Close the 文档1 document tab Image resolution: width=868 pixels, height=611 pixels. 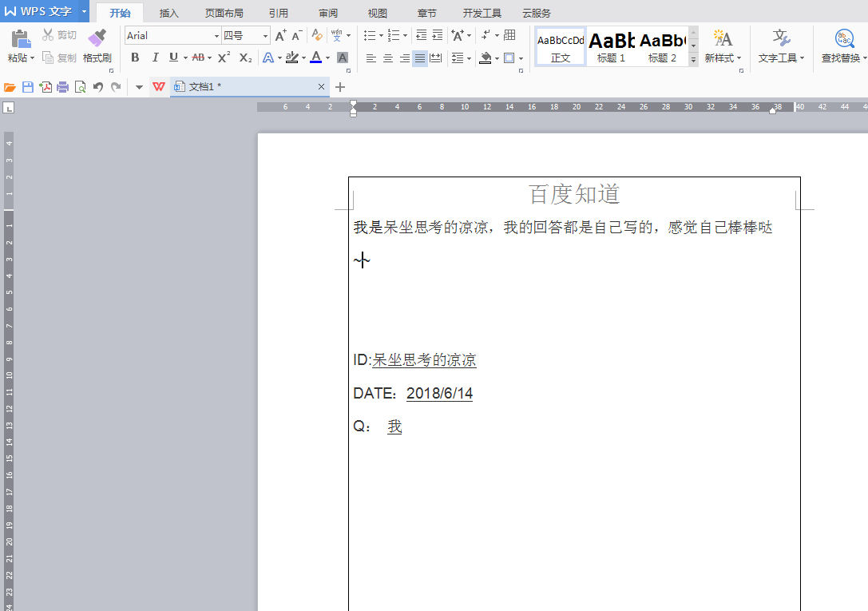pos(321,87)
